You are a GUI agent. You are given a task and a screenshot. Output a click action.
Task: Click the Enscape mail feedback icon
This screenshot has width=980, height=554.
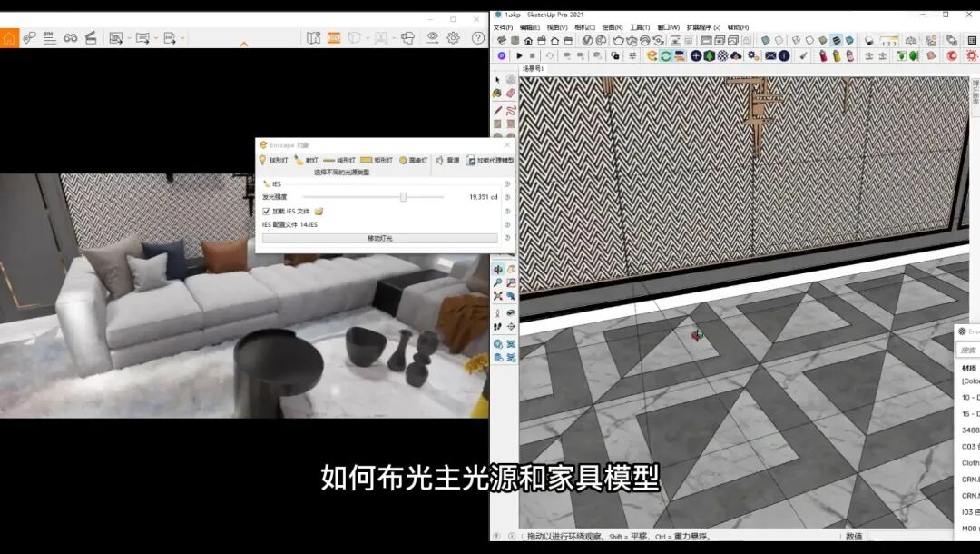[x=770, y=55]
